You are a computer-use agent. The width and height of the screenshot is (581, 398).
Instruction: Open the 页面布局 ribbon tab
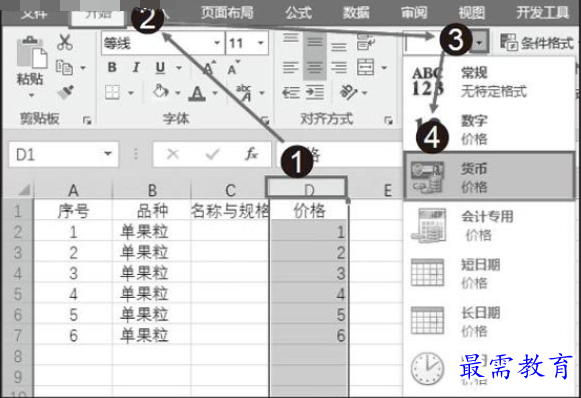pyautogui.click(x=227, y=12)
